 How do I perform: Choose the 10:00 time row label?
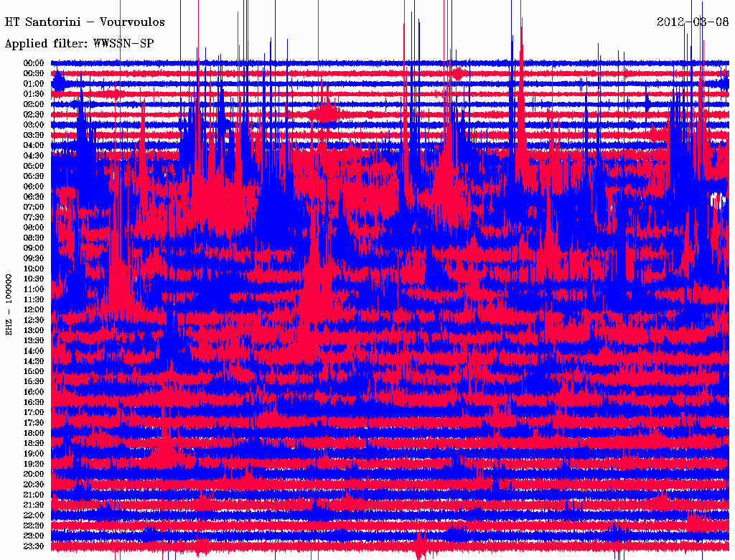[34, 269]
